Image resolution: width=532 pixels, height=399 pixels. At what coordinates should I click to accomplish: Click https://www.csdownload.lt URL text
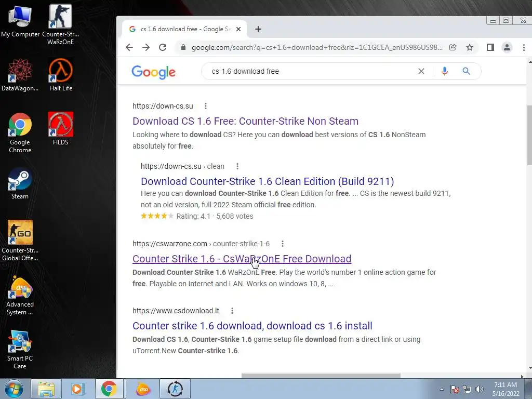(176, 311)
